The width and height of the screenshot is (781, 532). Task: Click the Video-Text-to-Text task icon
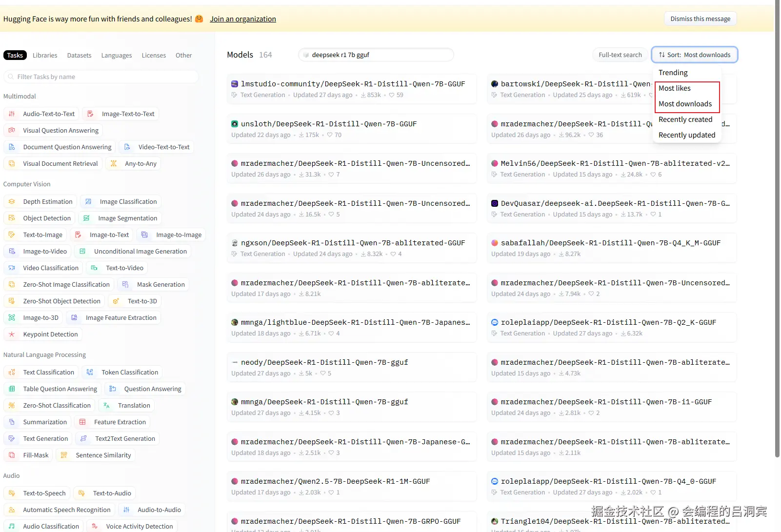pyautogui.click(x=127, y=147)
